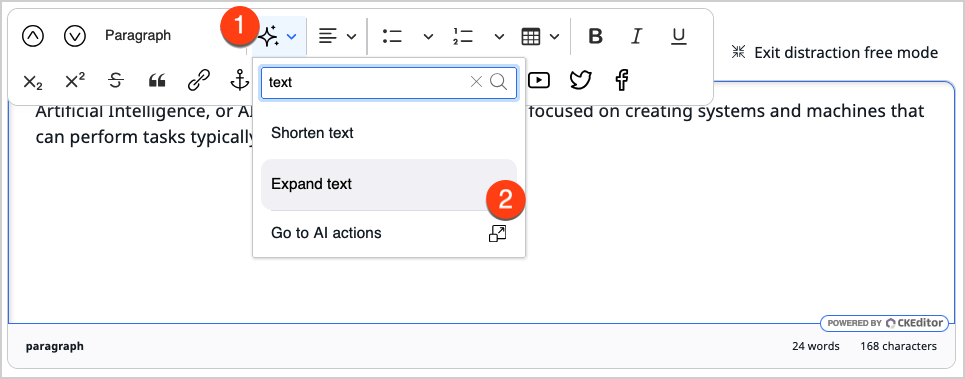Click the 24 words counter
The image size is (965, 379).
click(x=815, y=346)
